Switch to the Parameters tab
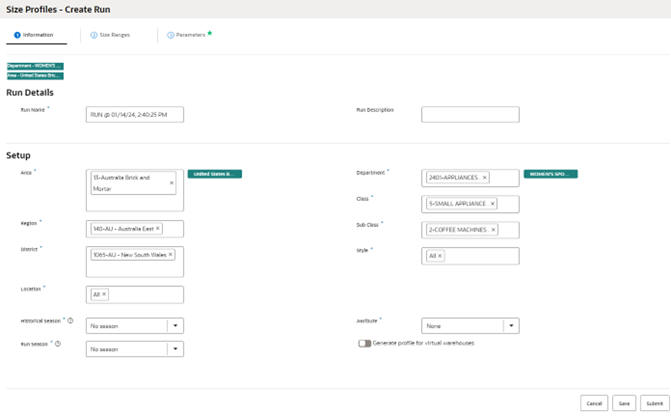Screen dimensions: 671x417 click(189, 35)
